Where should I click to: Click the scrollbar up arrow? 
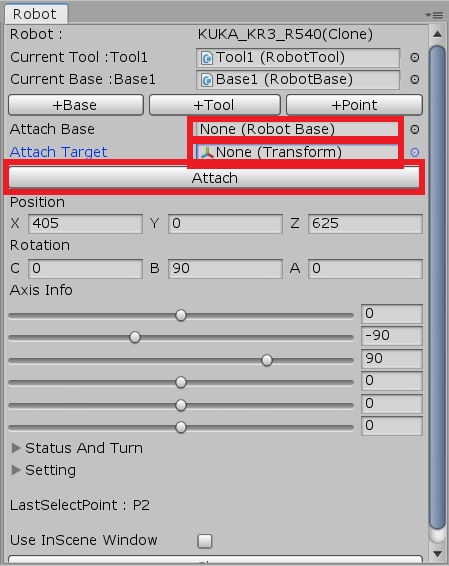(437, 34)
